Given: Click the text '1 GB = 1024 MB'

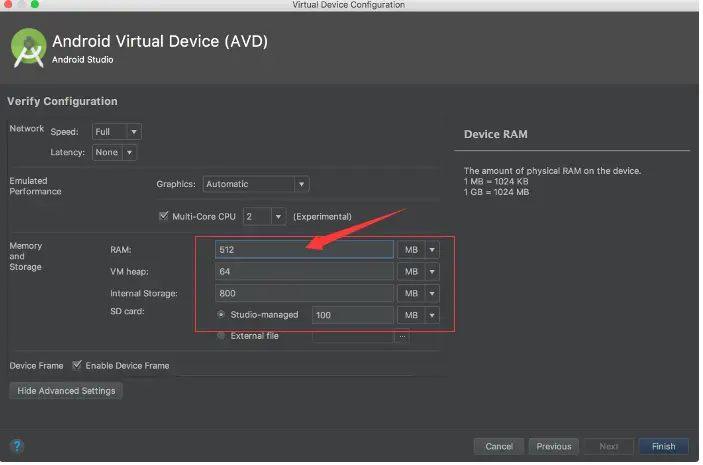Looking at the screenshot, I should pos(496,192).
